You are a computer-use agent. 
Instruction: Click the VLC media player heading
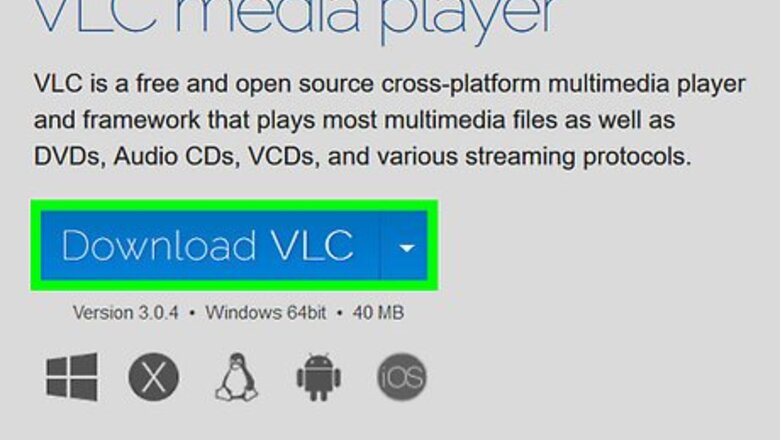pos(293,15)
